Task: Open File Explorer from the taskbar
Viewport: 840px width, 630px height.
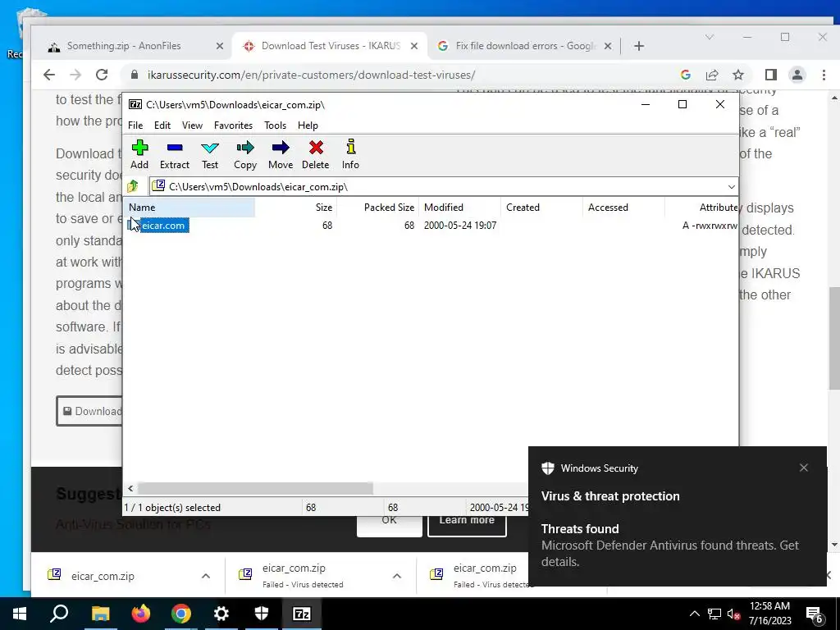Action: pyautogui.click(x=100, y=614)
